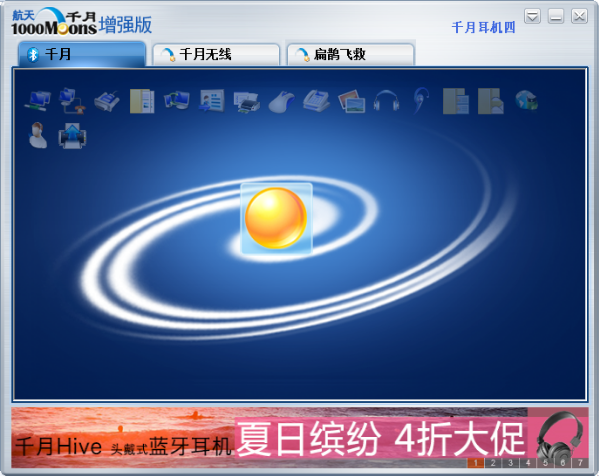This screenshot has width=599, height=476.
Task: Click the globe network access icon
Action: click(x=526, y=100)
